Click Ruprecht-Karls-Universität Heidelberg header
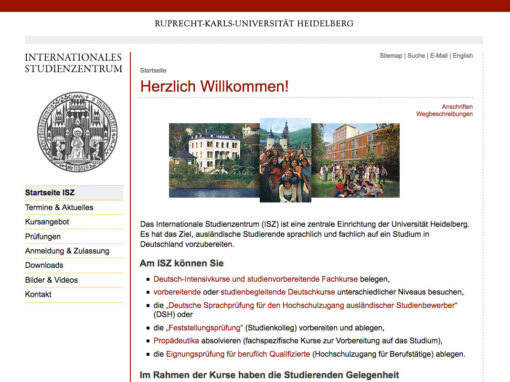 pyautogui.click(x=254, y=23)
